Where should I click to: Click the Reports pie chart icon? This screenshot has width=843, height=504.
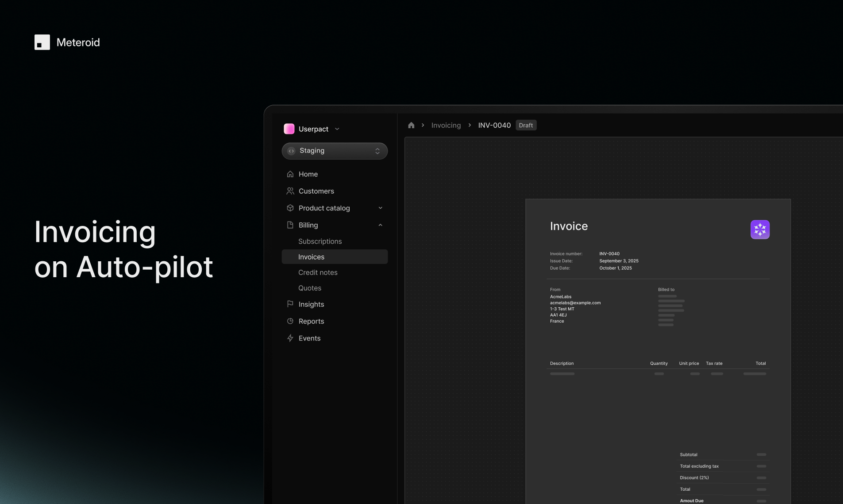[x=290, y=321]
